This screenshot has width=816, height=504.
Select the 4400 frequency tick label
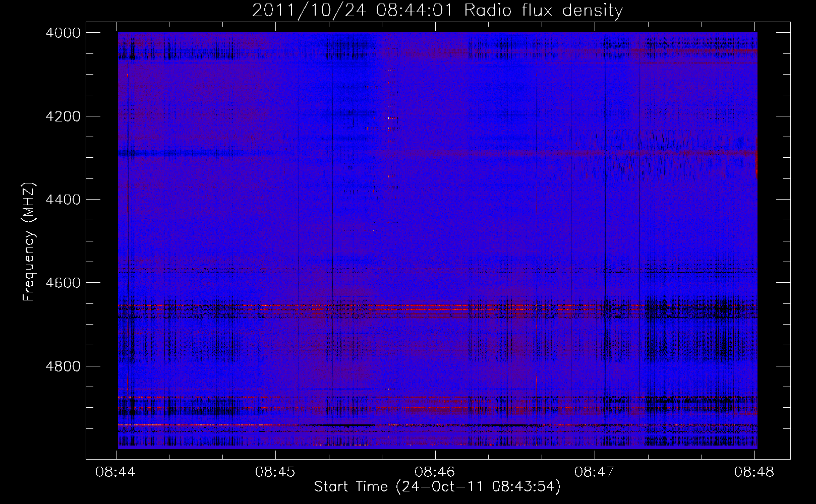pyautogui.click(x=63, y=200)
